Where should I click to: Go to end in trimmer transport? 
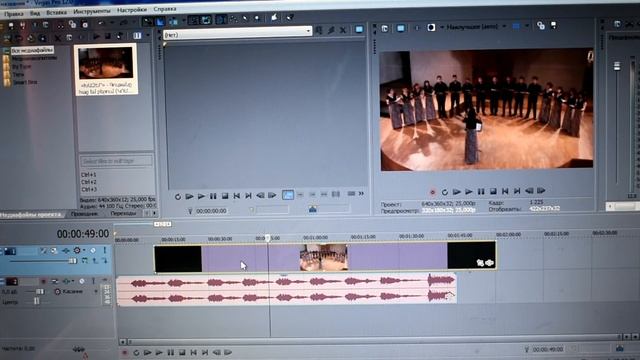pos(248,196)
